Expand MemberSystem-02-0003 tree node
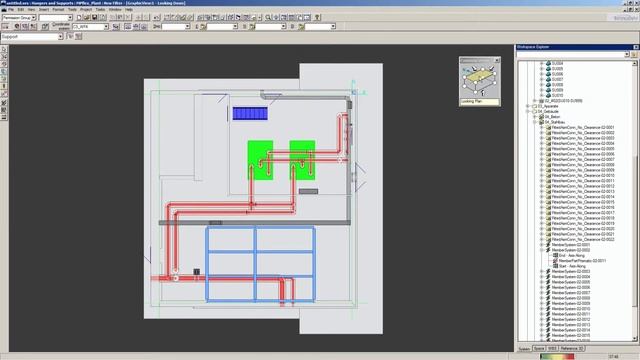This screenshot has width=640, height=360. tap(542, 271)
